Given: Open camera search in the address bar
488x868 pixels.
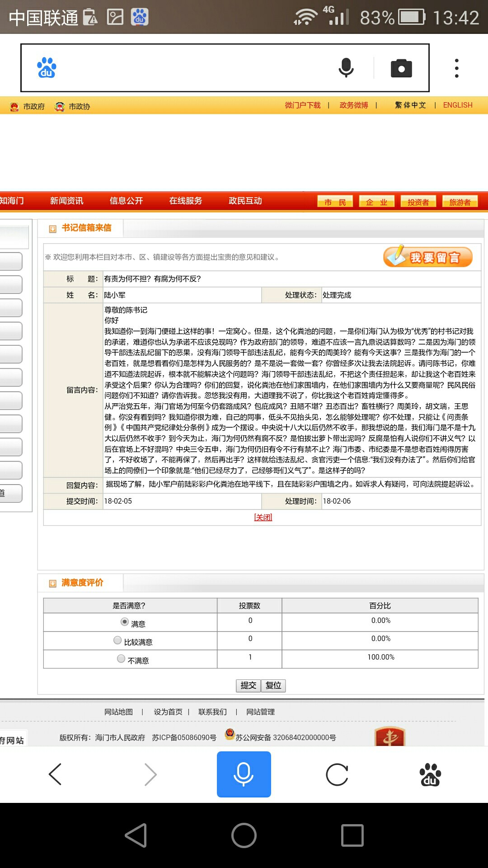Looking at the screenshot, I should click(x=401, y=68).
